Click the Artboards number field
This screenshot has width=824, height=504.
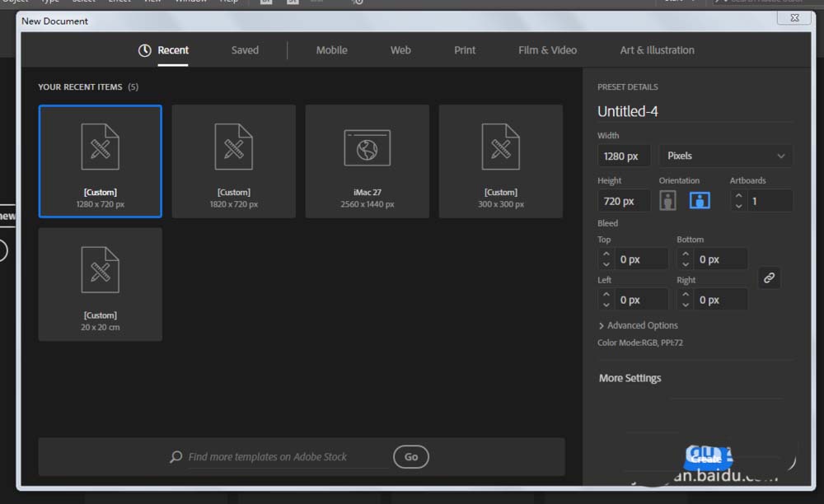[770, 201]
